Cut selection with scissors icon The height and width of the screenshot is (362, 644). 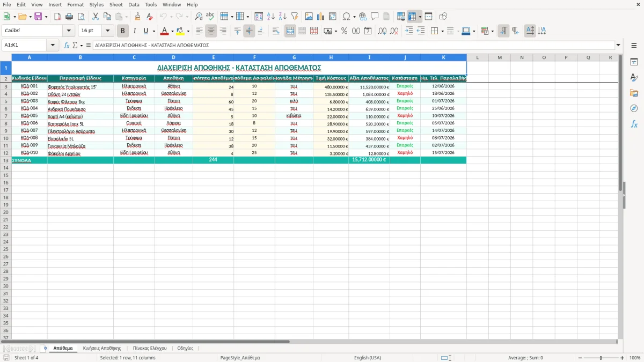pyautogui.click(x=95, y=17)
